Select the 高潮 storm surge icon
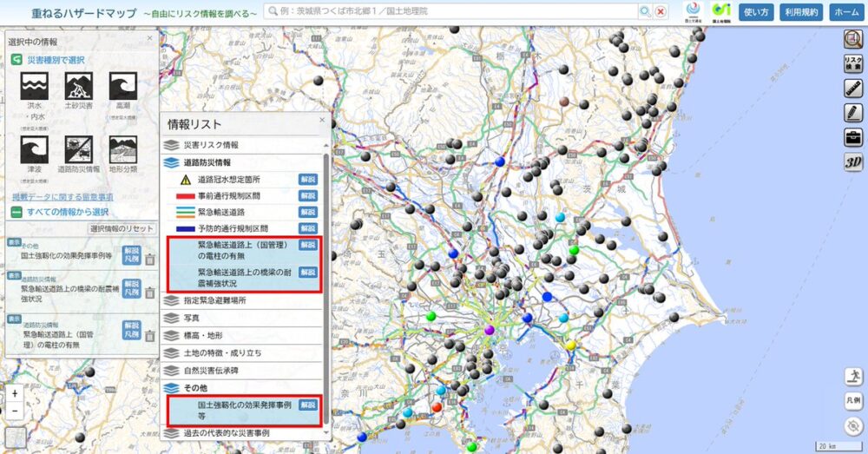 point(123,86)
